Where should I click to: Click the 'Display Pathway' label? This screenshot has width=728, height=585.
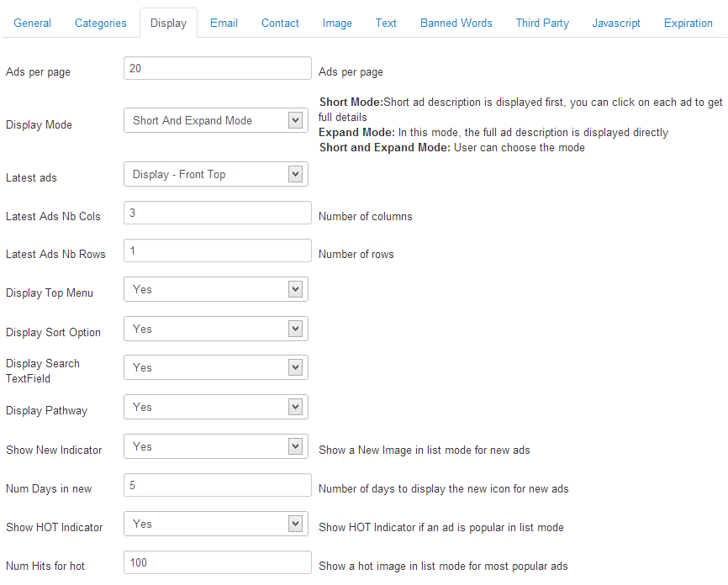click(46, 411)
